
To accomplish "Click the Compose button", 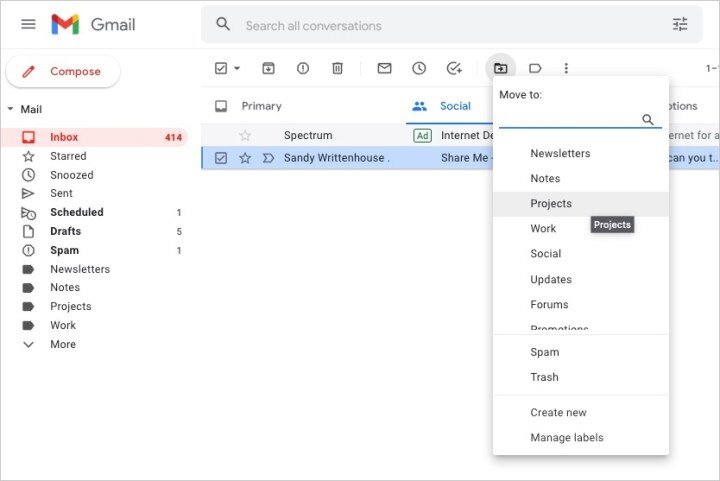I will coord(63,72).
